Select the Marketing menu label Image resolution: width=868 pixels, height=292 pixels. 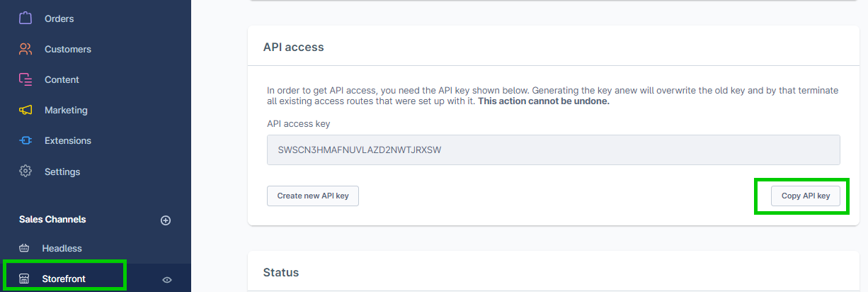[66, 110]
